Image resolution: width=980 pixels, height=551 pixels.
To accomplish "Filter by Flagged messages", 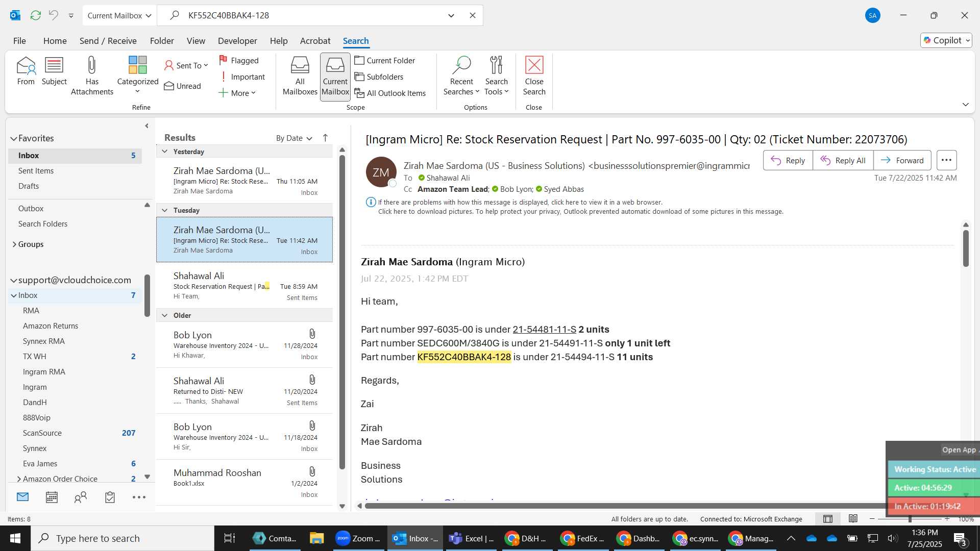I will 239,60.
